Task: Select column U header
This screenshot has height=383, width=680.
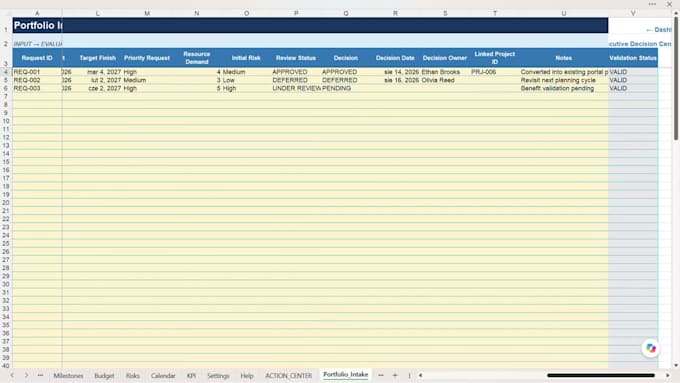Action: point(564,13)
